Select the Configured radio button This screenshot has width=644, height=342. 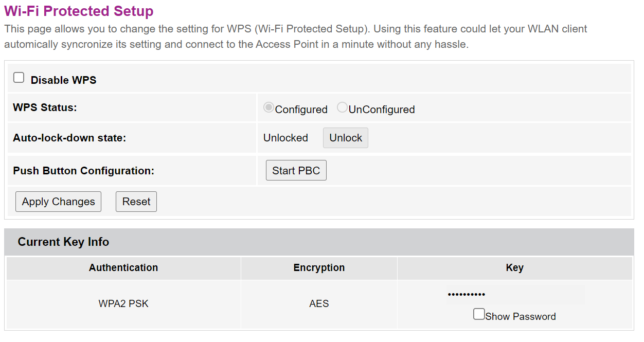pyautogui.click(x=269, y=107)
